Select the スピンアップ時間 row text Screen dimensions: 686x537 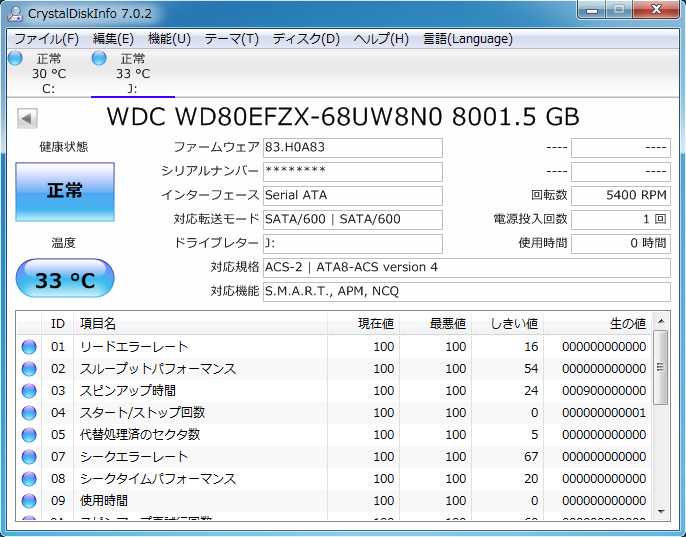coord(128,391)
